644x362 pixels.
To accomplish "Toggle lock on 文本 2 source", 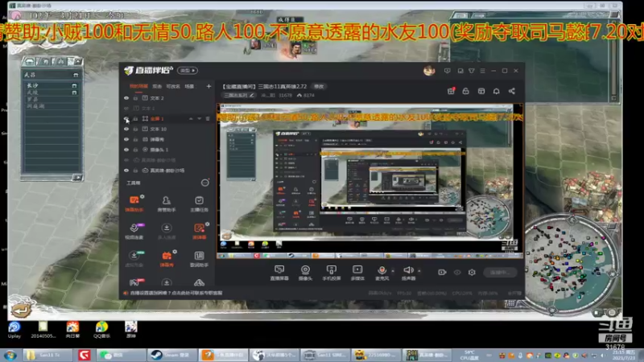I will click(135, 98).
